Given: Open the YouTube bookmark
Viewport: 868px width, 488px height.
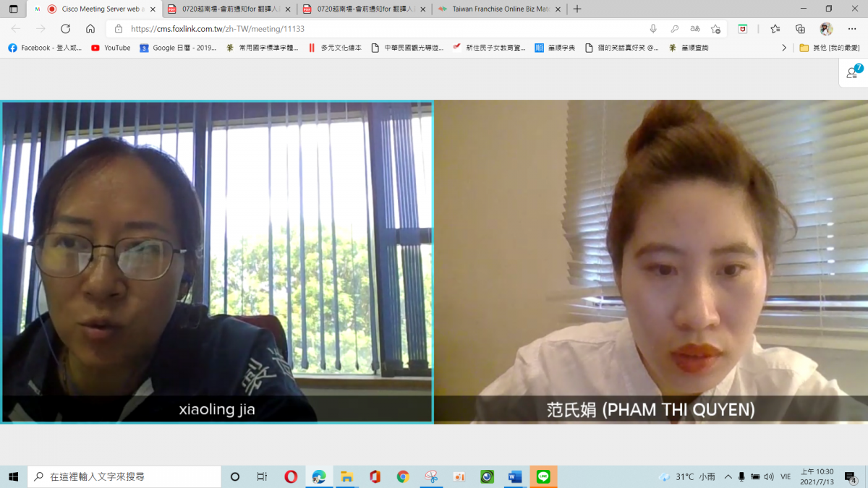Looking at the screenshot, I should click(x=111, y=48).
